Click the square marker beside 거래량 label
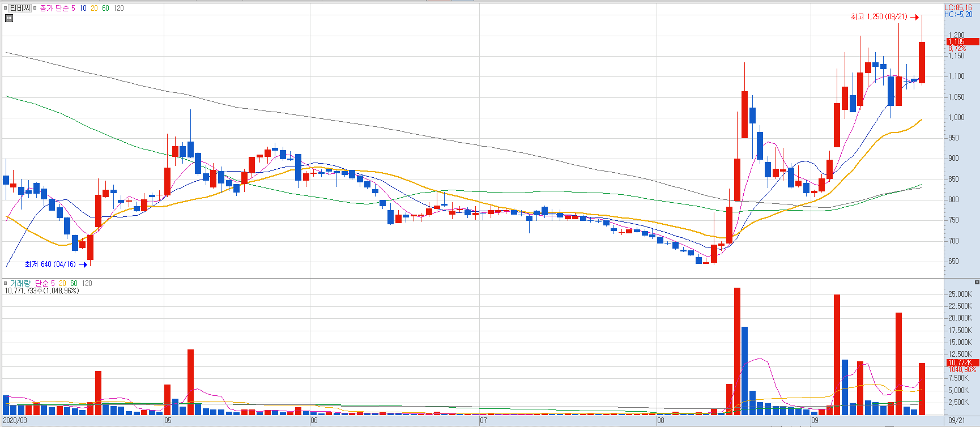The width and height of the screenshot is (980, 427). (5, 283)
